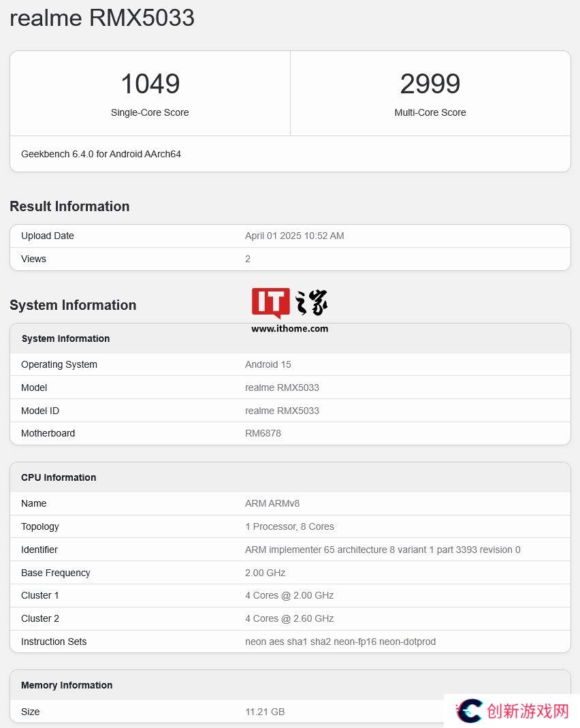The image size is (580, 728).
Task: Select the multi-core score value '2999'
Action: (430, 84)
